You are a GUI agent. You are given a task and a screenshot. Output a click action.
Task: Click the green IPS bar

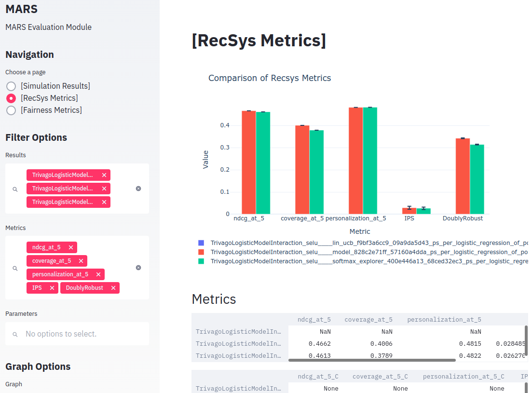point(423,211)
